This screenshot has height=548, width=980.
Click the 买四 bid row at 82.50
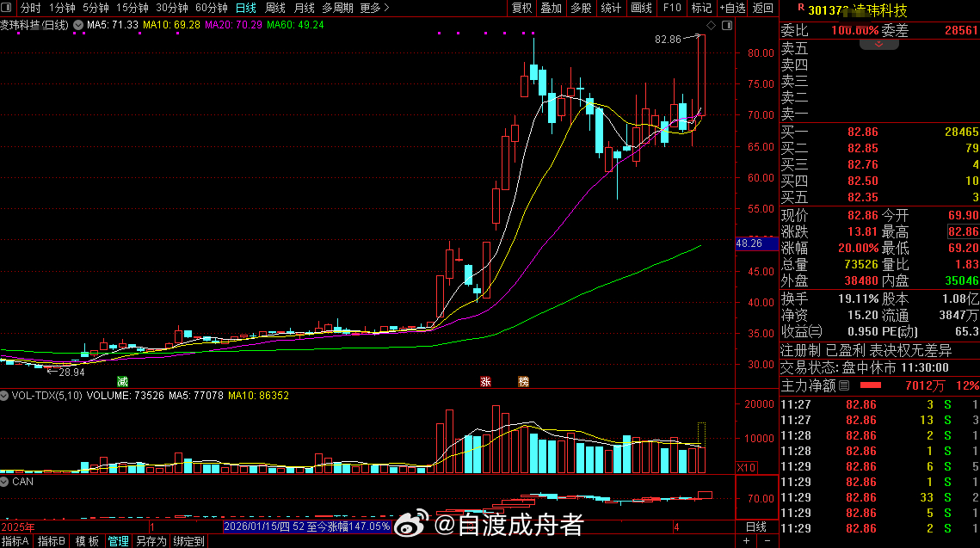click(879, 181)
